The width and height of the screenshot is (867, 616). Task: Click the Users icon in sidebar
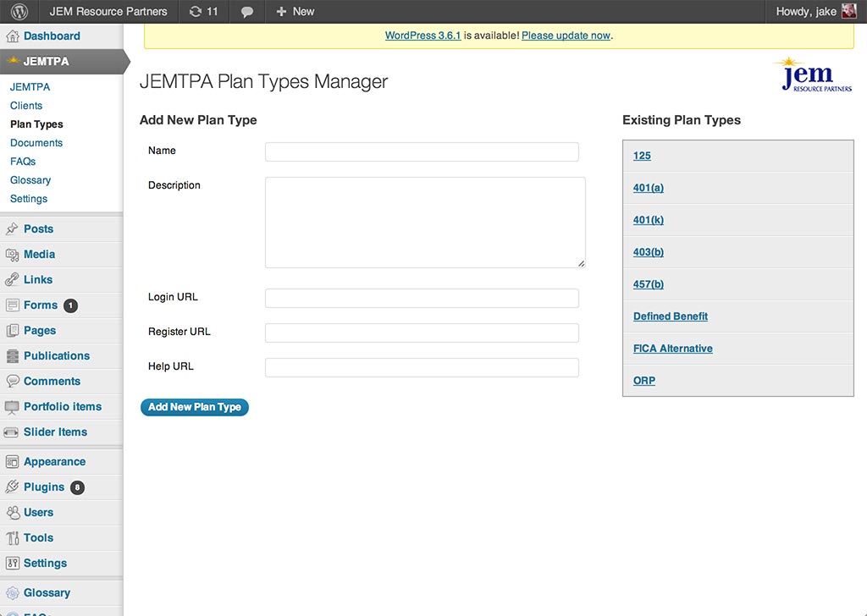[x=13, y=513]
